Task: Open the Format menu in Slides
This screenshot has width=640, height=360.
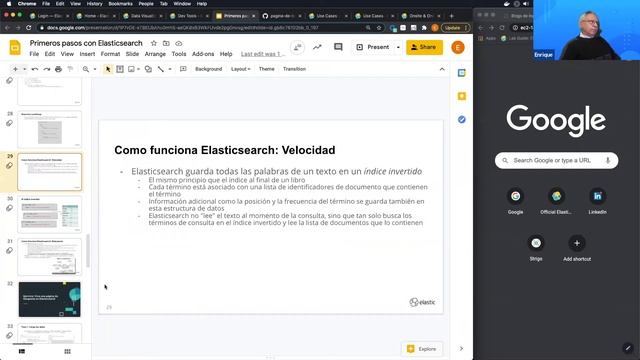Action: pos(110,54)
